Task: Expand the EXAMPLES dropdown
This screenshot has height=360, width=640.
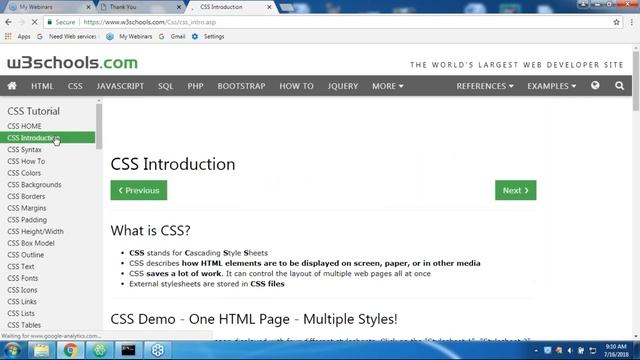Action: (x=551, y=86)
